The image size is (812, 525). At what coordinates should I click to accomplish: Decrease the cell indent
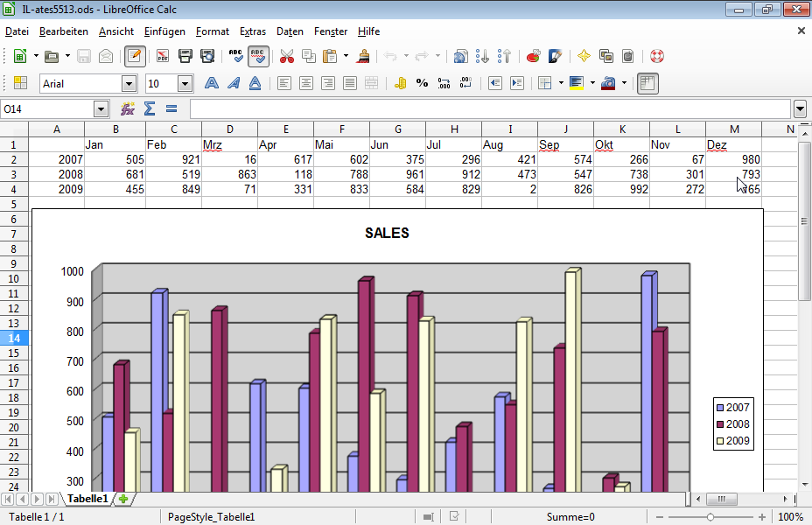(x=495, y=83)
